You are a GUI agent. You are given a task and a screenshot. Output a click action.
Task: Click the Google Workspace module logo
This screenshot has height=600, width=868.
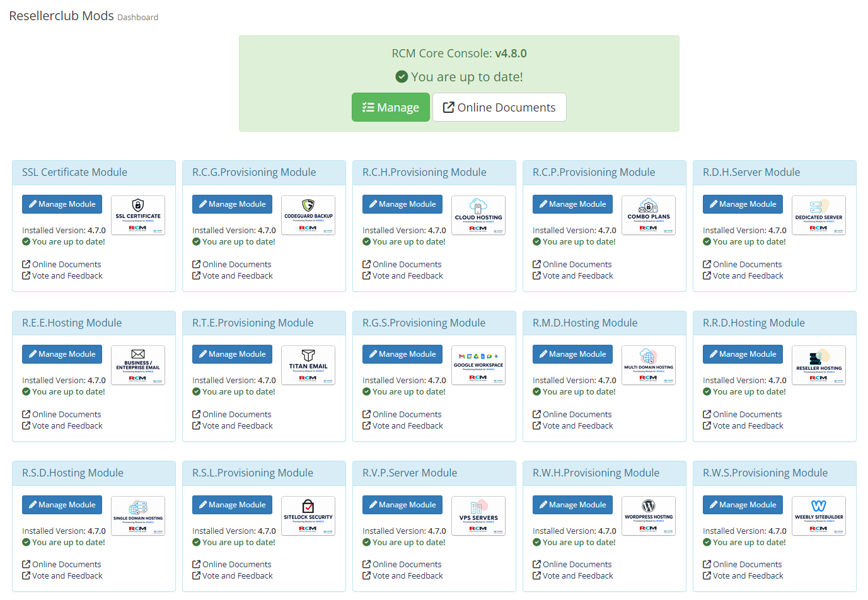[478, 365]
